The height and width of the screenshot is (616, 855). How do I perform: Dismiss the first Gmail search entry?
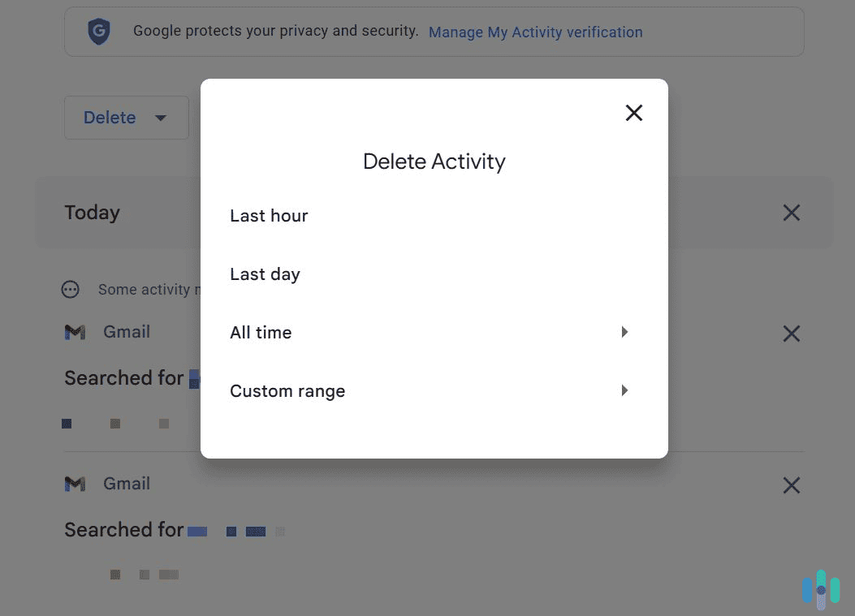pos(791,334)
